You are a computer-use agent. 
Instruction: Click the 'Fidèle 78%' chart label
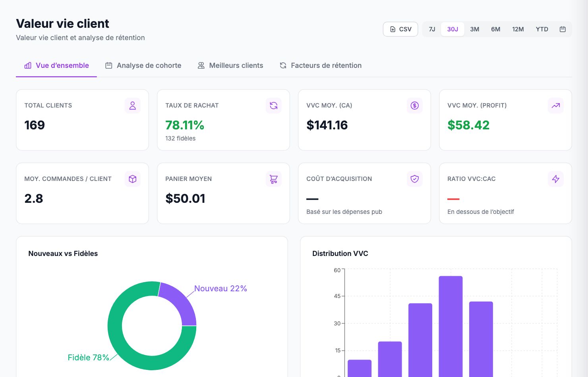(x=88, y=358)
